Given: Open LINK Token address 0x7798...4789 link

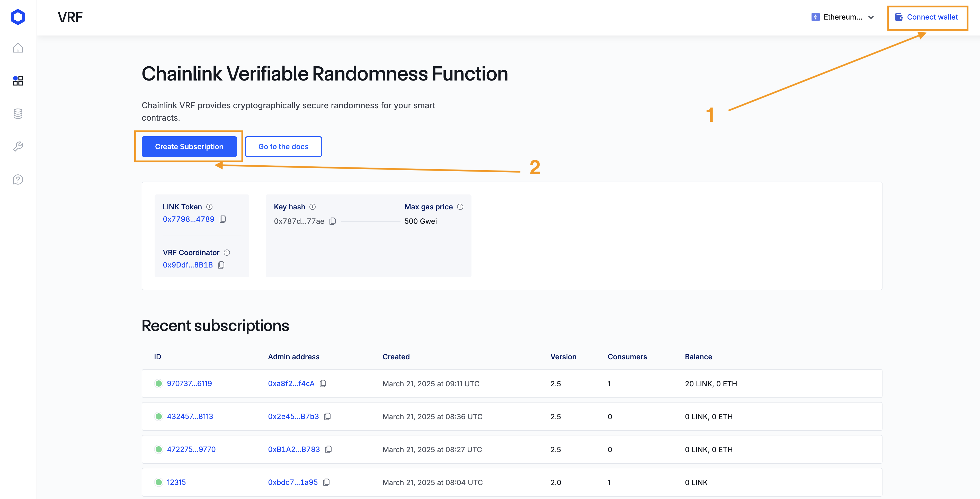Looking at the screenshot, I should [188, 219].
